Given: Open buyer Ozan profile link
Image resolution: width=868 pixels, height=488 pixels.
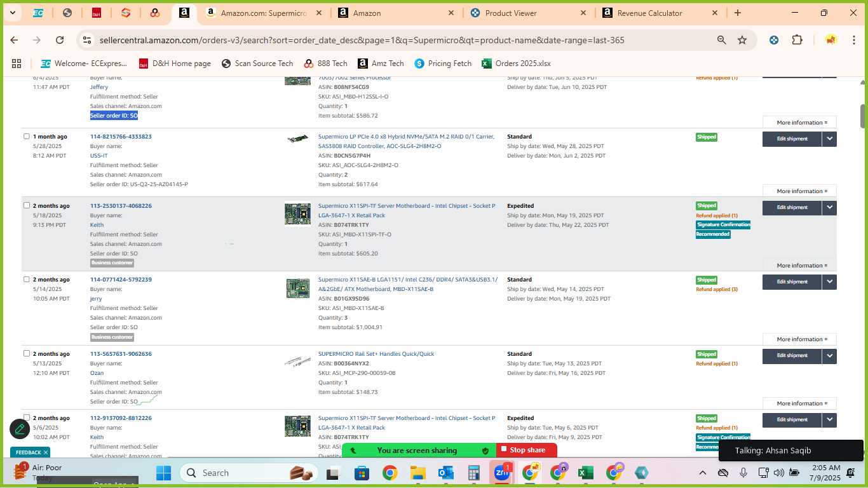Looking at the screenshot, I should click(x=97, y=373).
